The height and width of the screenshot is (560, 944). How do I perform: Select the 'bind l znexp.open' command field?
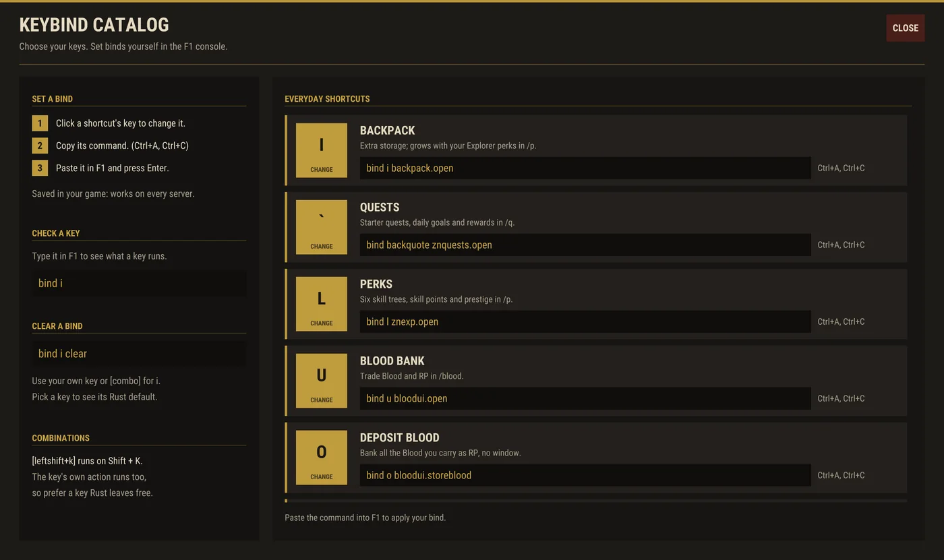click(x=585, y=322)
